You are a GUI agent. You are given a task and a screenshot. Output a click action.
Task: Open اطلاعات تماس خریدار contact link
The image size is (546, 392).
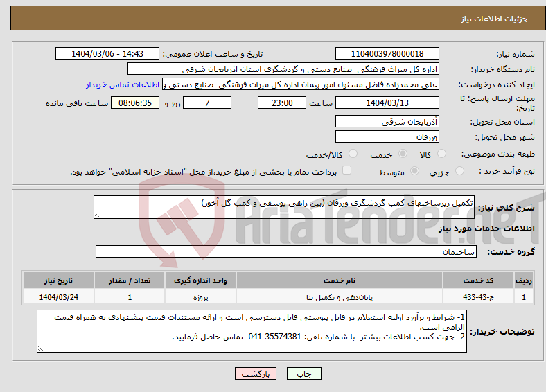point(123,84)
